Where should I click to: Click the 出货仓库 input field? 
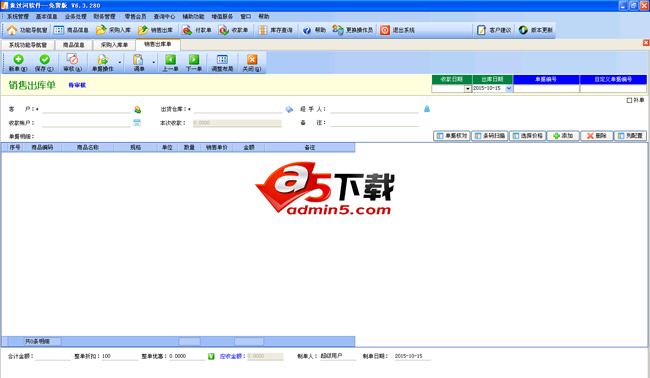tap(238, 109)
